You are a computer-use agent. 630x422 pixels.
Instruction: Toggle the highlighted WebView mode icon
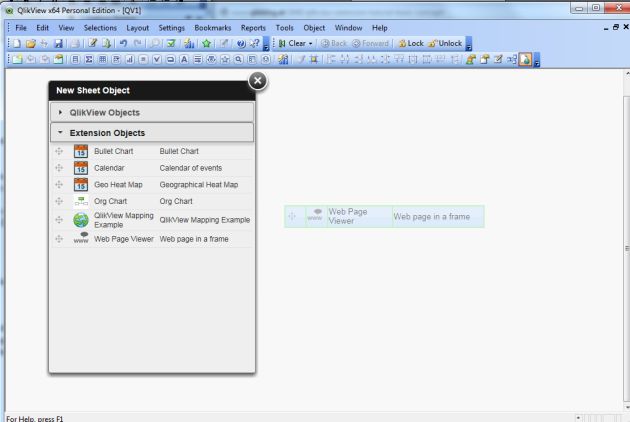point(525,59)
